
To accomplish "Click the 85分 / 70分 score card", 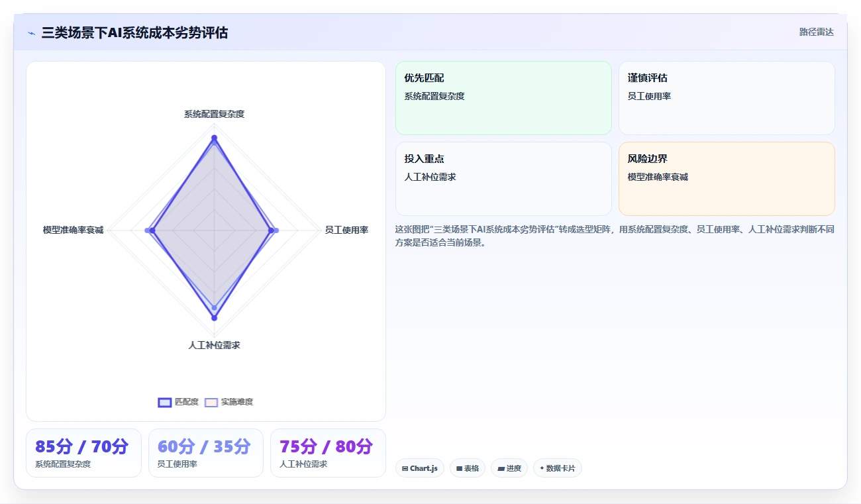I will pyautogui.click(x=83, y=453).
